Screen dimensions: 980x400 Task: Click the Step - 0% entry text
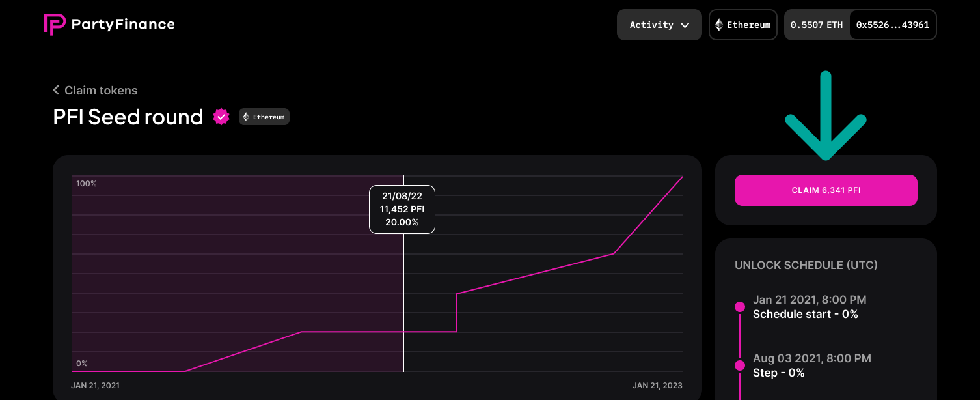(779, 373)
